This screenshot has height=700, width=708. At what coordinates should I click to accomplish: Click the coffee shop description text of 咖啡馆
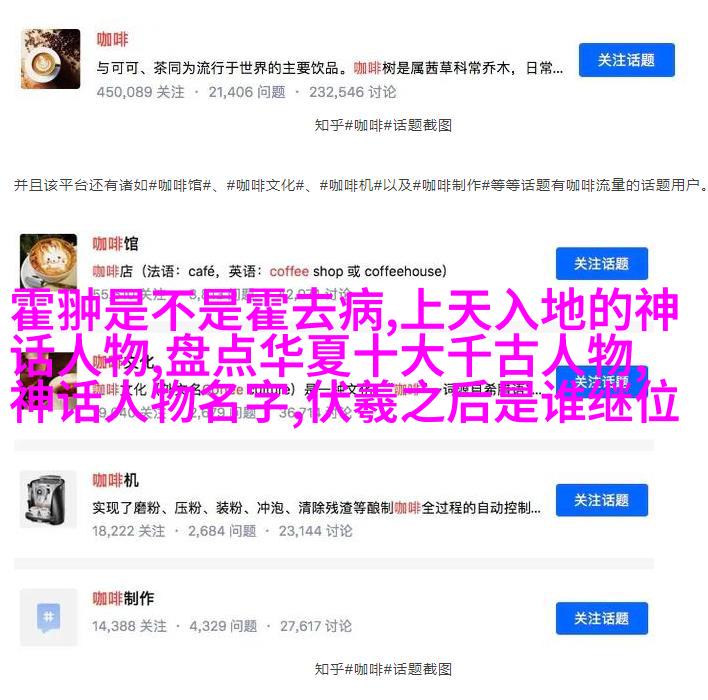pos(270,271)
